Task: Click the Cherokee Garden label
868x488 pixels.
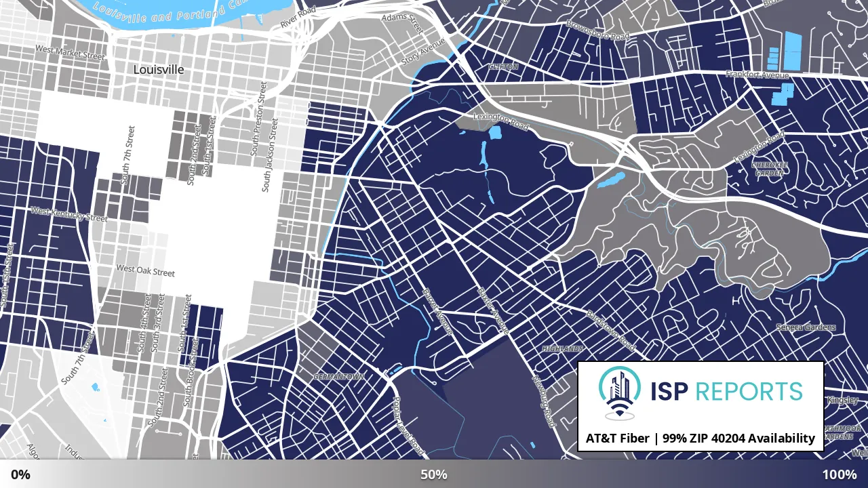Action: coord(769,168)
